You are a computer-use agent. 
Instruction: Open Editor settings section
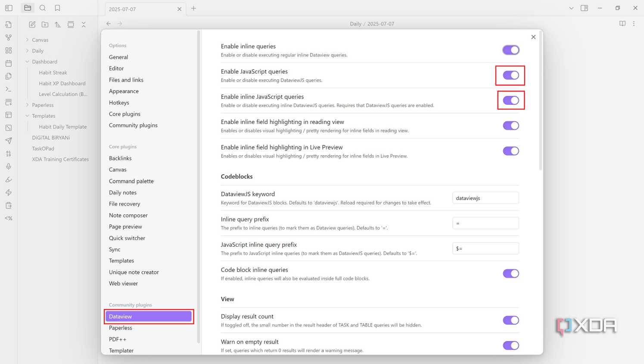tap(116, 68)
